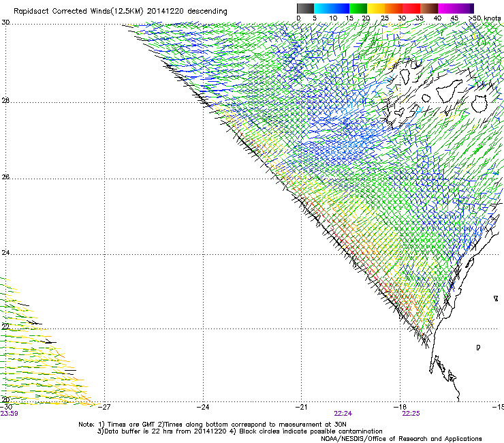Click the legend label "25" knots
Screen dimensions: 504x443
point(385,18)
